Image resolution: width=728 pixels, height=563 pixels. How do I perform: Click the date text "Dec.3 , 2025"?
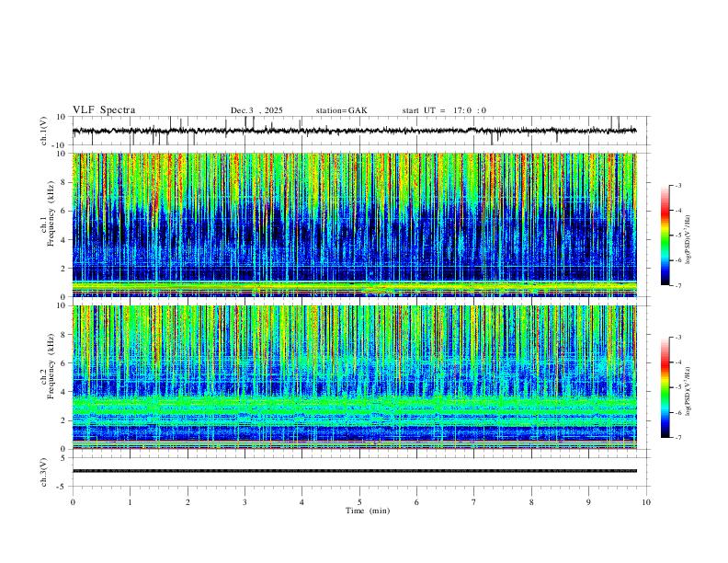point(256,110)
